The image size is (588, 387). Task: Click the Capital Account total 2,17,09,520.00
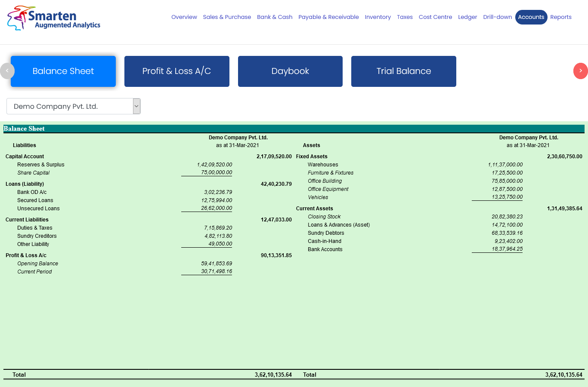click(274, 157)
